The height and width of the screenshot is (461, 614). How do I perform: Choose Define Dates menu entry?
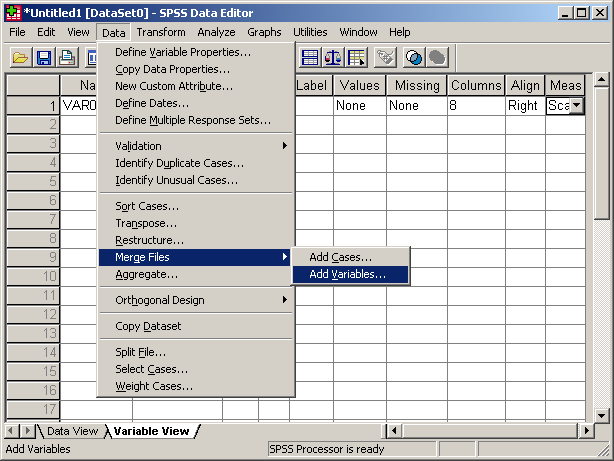(x=195, y=103)
